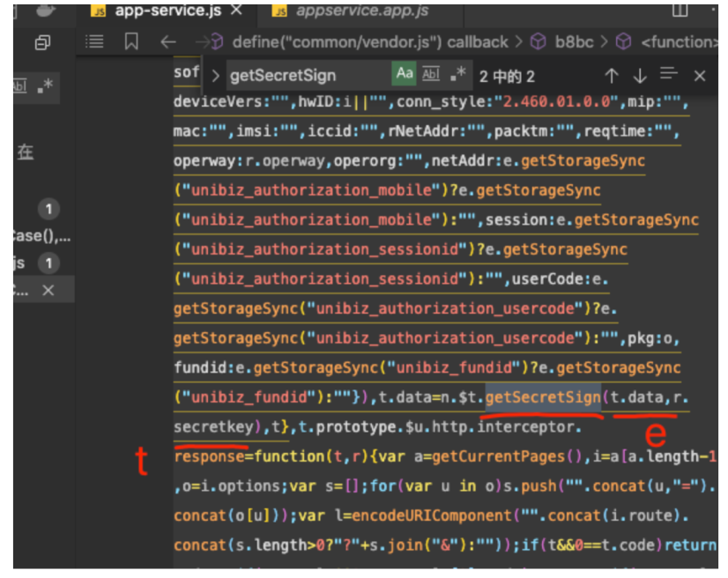
Task: Toggle Match Case (Aa) in find widget
Action: point(404,73)
